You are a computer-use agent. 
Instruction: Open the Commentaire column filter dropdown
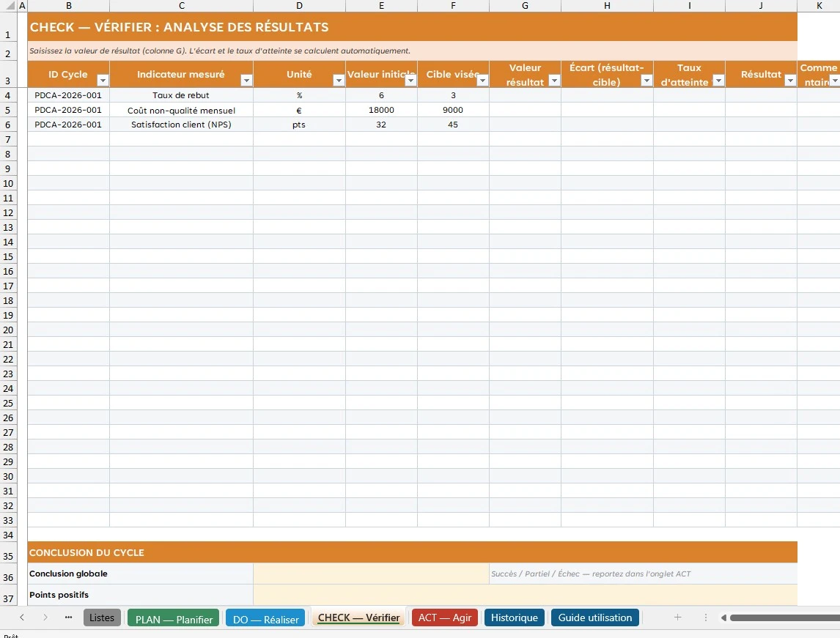pos(835,81)
